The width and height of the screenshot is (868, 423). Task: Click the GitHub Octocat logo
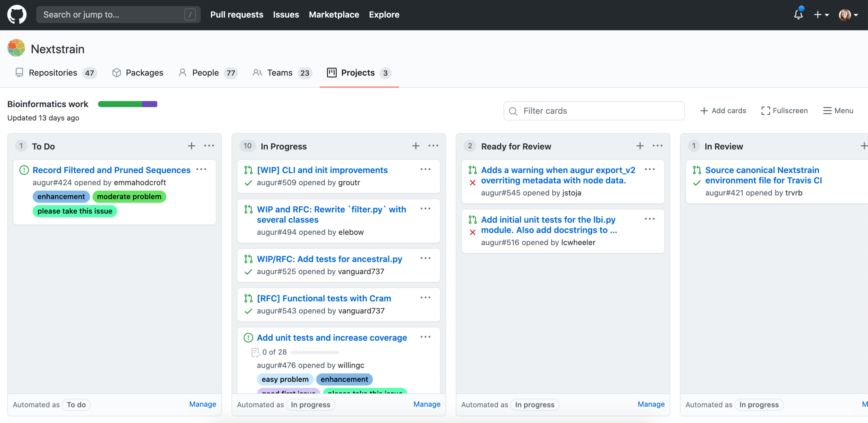pyautogui.click(x=17, y=15)
